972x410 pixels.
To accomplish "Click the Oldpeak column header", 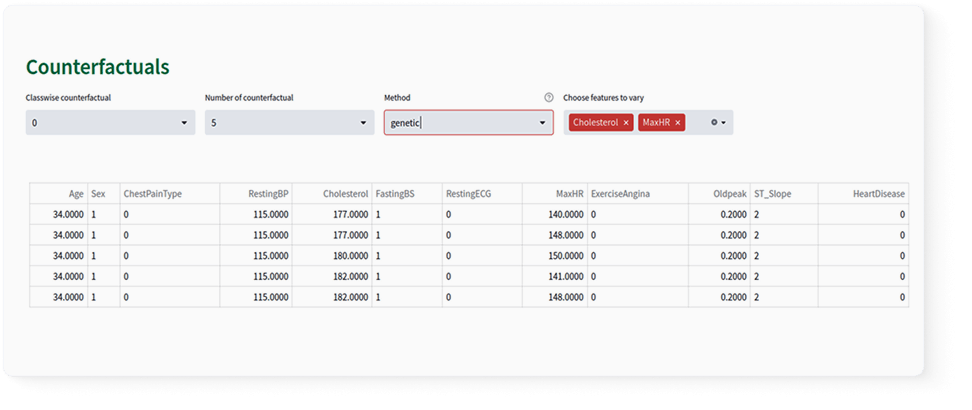I will [719, 194].
